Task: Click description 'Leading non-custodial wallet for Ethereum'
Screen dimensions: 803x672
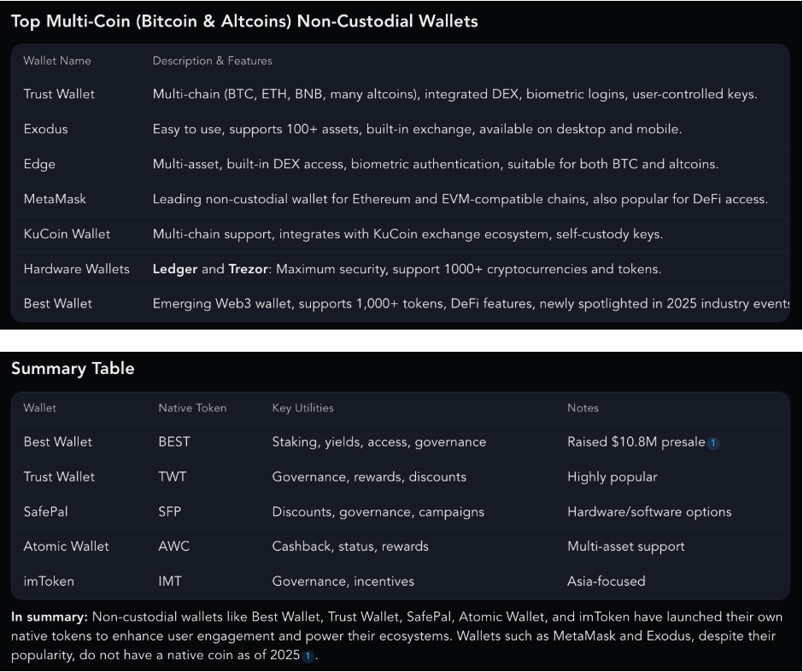Action: click(460, 199)
